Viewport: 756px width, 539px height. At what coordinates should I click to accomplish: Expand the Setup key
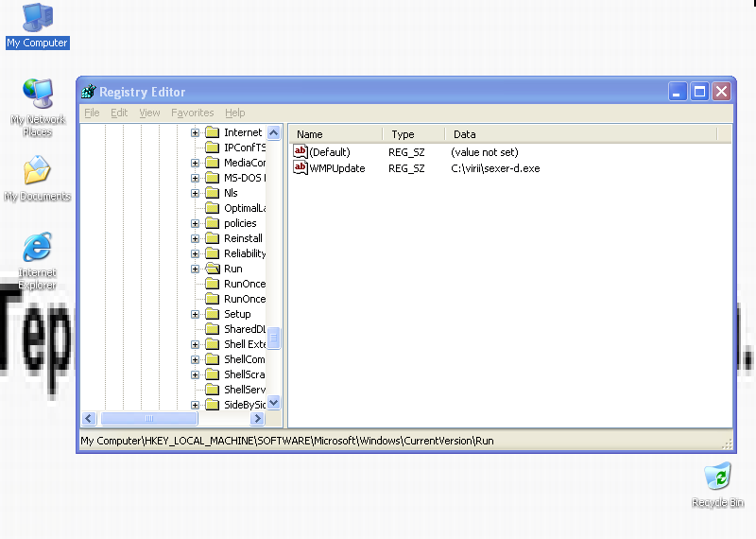pyautogui.click(x=195, y=314)
